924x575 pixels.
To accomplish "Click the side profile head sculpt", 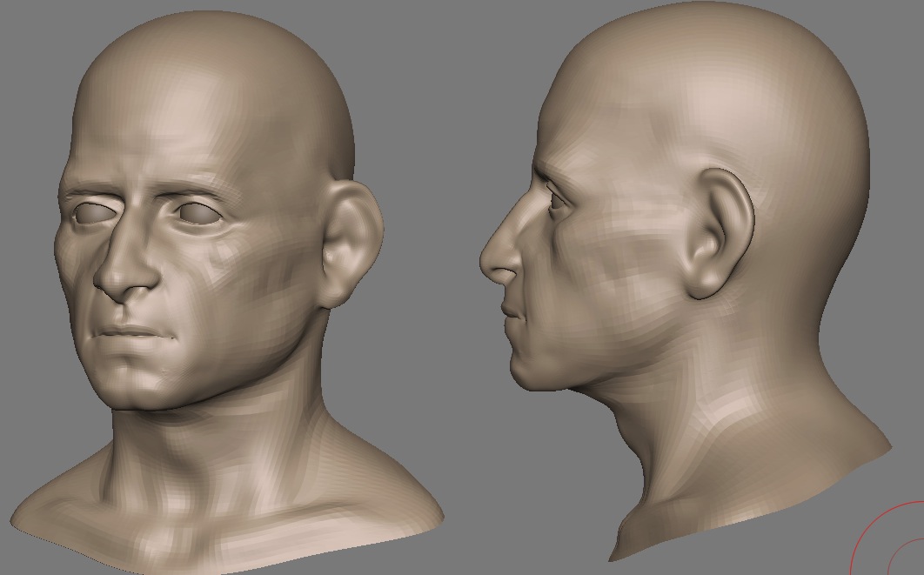I will (x=686, y=283).
